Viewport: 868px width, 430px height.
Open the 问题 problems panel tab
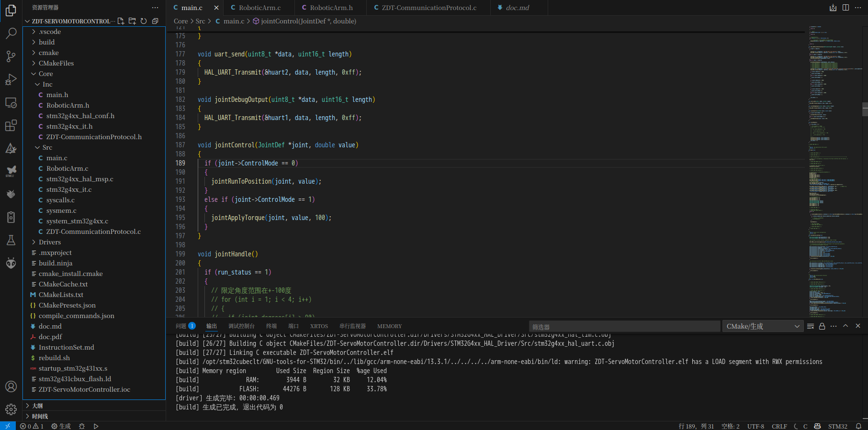point(185,326)
